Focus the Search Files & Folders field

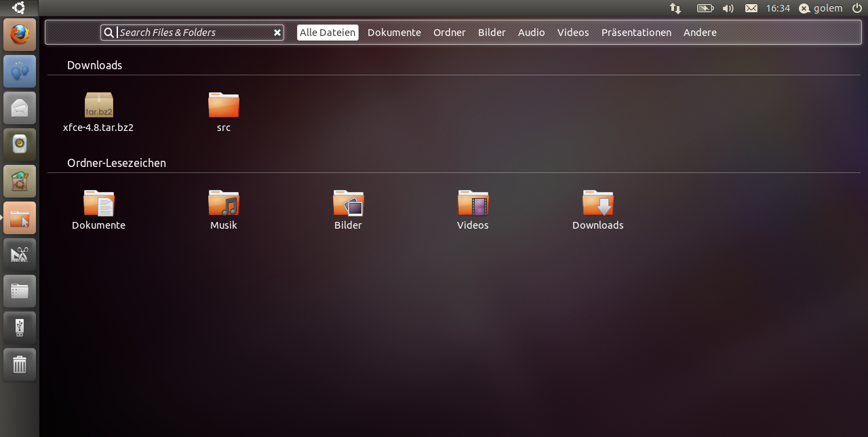[x=193, y=33]
